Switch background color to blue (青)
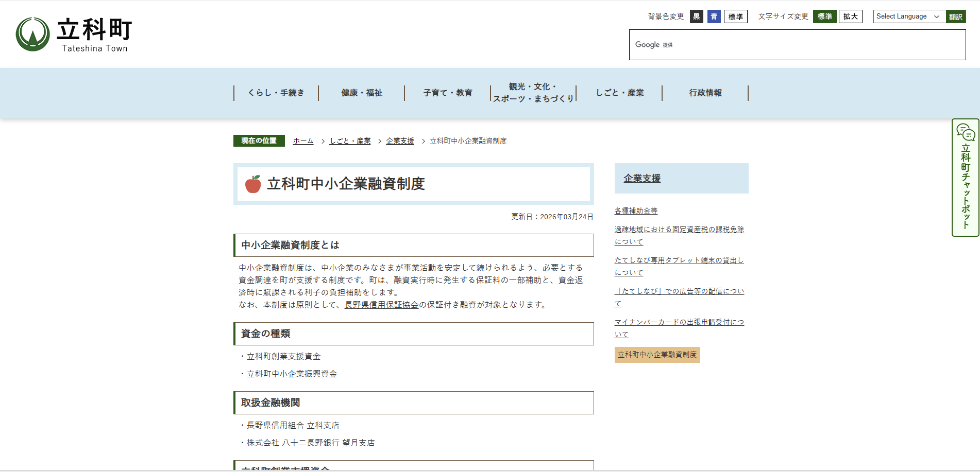Image resolution: width=980 pixels, height=472 pixels. (x=714, y=16)
